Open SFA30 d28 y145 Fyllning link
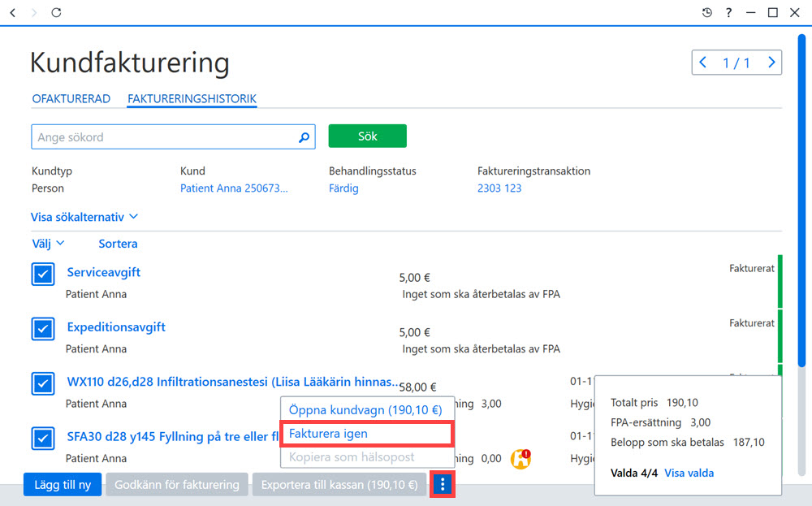Image resolution: width=812 pixels, height=506 pixels. tap(173, 437)
